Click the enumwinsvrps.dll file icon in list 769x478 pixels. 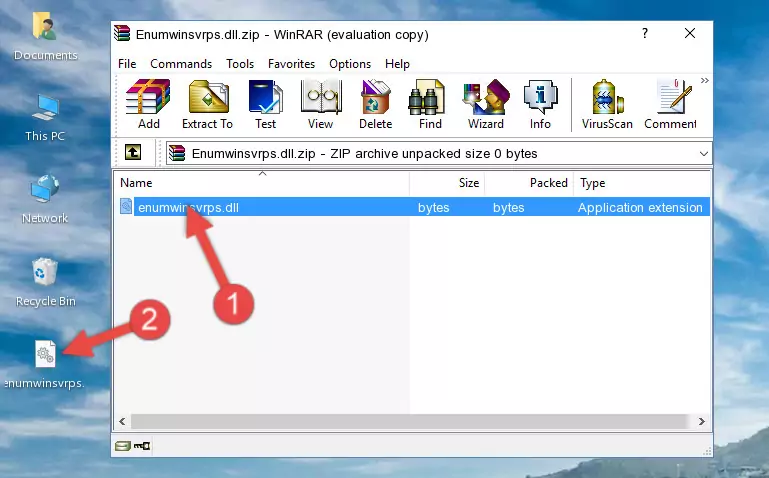click(126, 207)
